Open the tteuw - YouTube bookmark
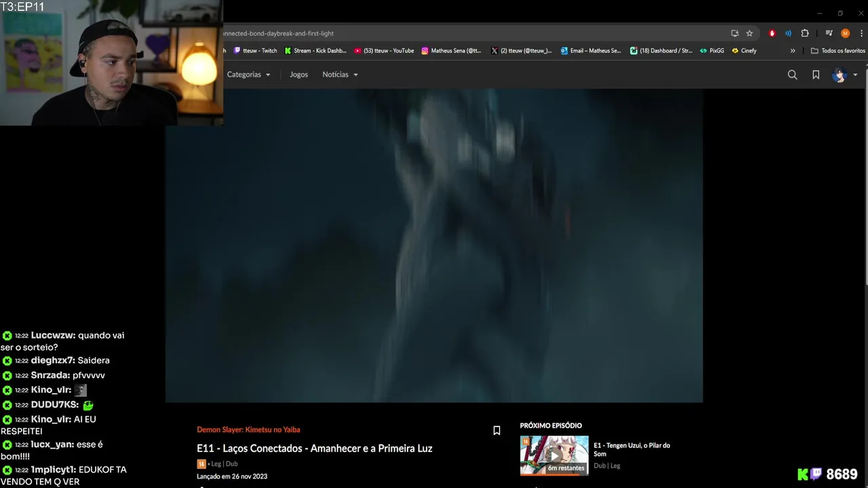The width and height of the screenshot is (868, 488). [x=384, y=51]
